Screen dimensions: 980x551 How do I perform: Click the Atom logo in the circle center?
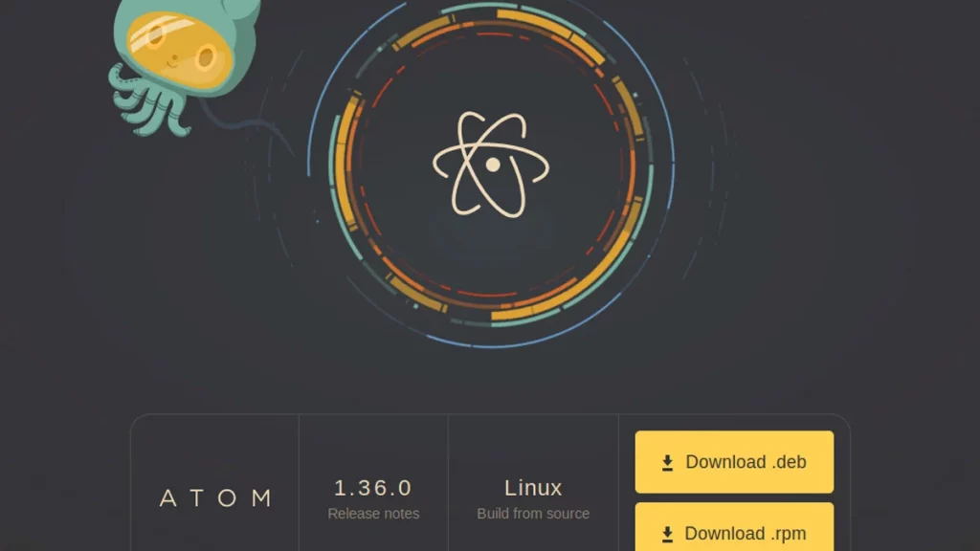[x=491, y=164]
